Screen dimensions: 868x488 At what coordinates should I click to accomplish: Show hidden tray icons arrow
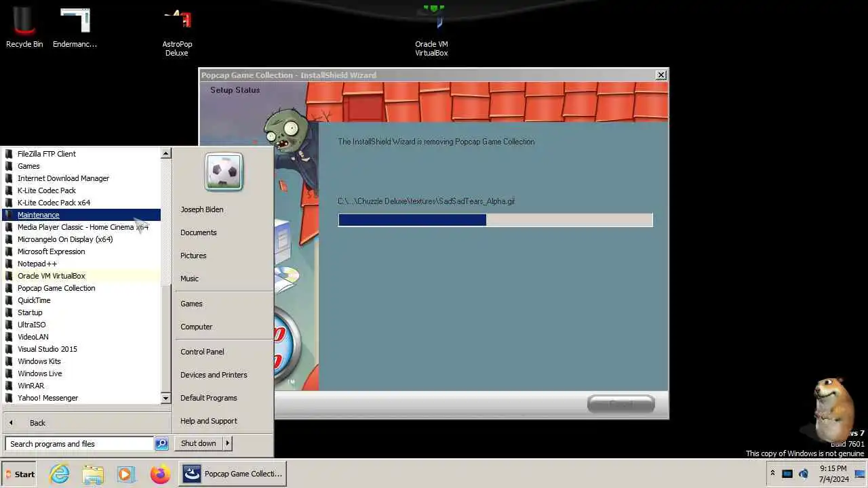(x=772, y=474)
